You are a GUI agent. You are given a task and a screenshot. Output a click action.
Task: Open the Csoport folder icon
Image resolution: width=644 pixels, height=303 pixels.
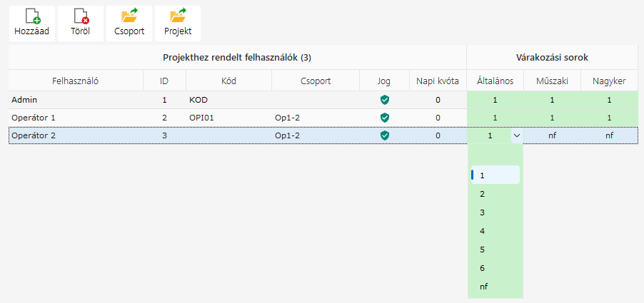[x=129, y=16]
